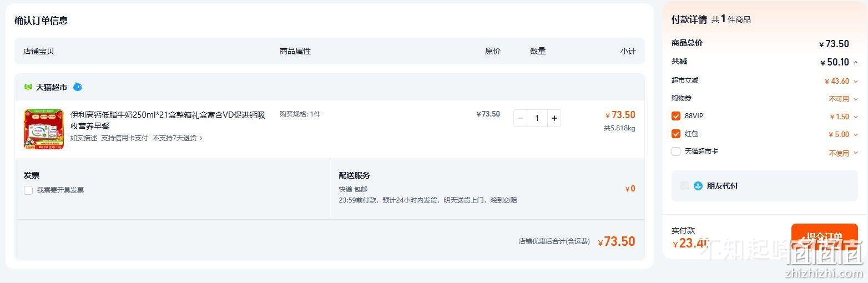Tick the 朋友代付 checkbox

point(685,186)
